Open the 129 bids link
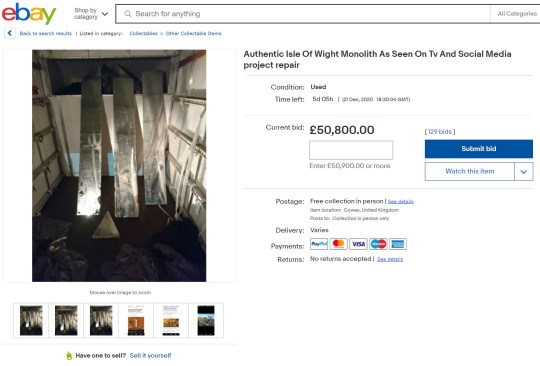 pos(440,132)
